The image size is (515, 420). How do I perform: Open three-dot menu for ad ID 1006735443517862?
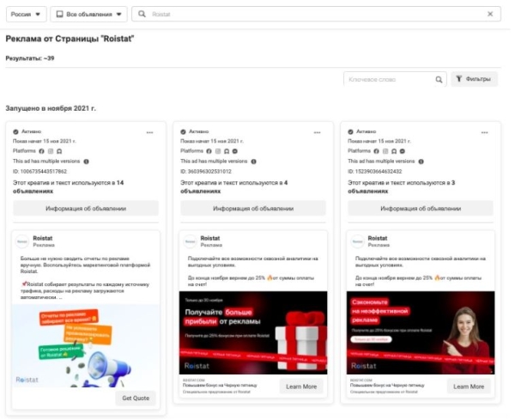pos(149,132)
